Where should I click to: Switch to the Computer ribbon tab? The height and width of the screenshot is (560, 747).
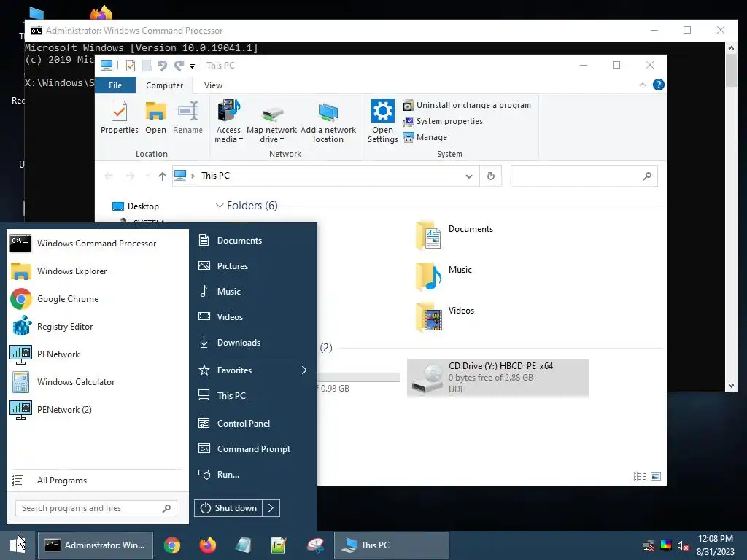pyautogui.click(x=164, y=85)
